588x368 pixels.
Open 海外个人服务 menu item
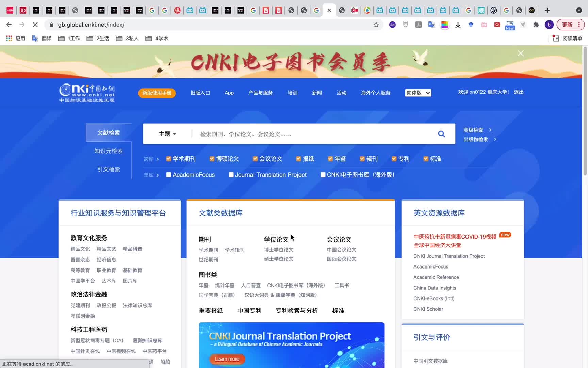point(376,93)
